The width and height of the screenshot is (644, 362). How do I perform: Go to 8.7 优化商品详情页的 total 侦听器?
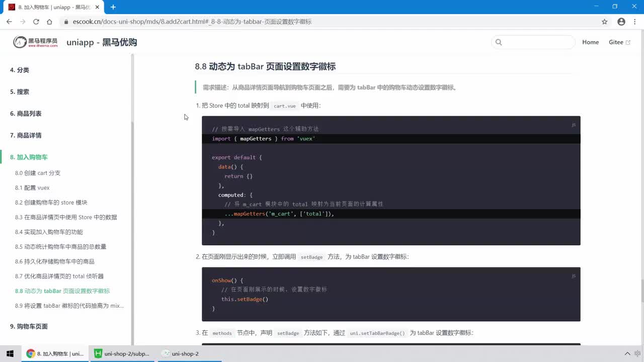59,276
